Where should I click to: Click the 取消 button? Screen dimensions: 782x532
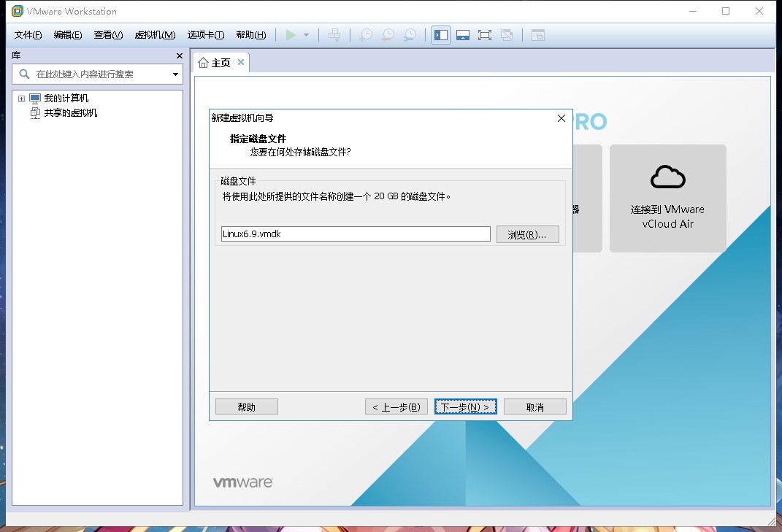click(535, 407)
